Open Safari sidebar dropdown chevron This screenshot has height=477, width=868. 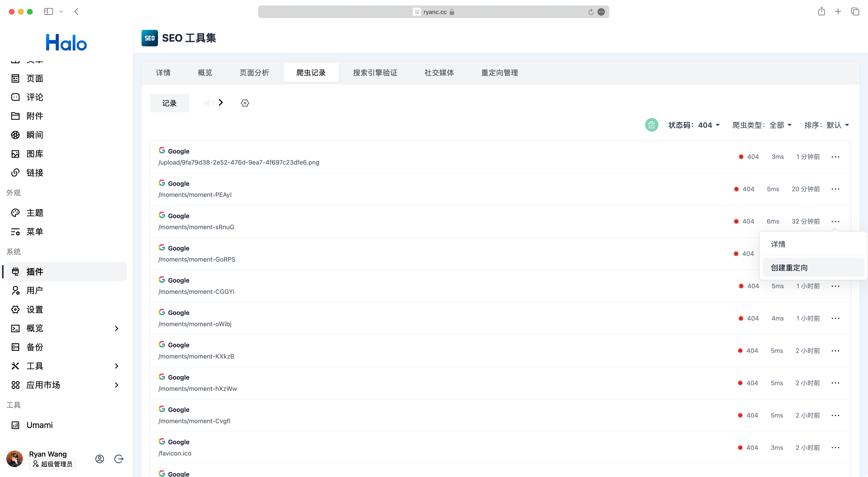pyautogui.click(x=61, y=12)
